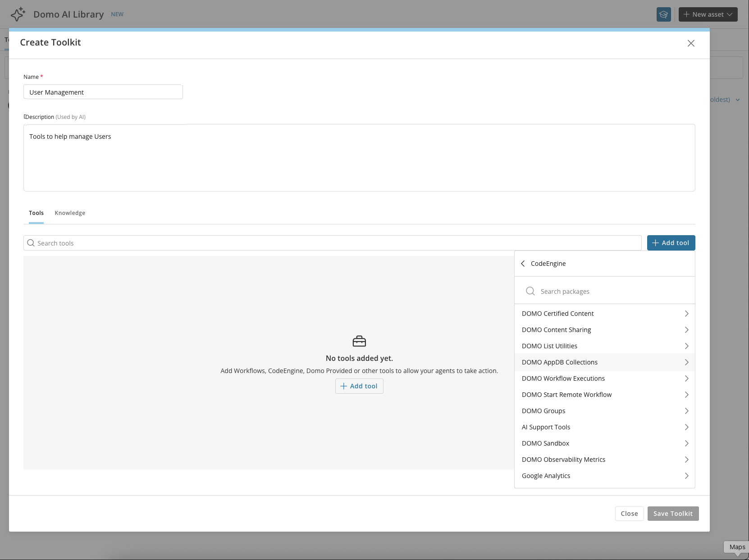Open the DOMO AppDB Collections package
Viewport: 749px width, 560px height.
click(605, 362)
